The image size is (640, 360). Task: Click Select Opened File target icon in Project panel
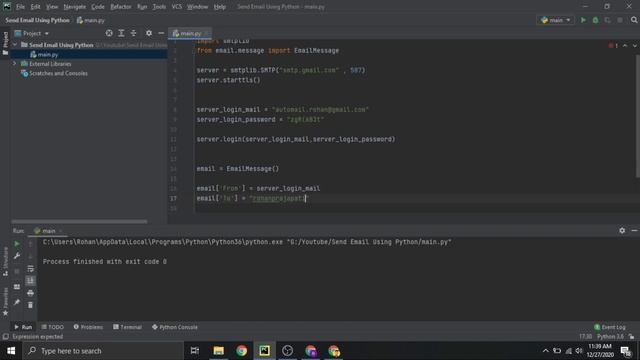tap(109, 33)
